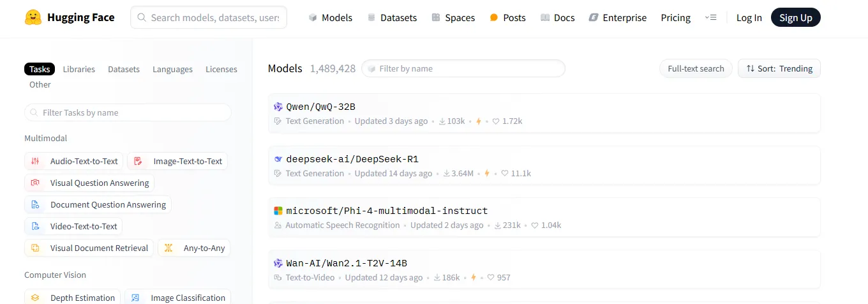The image size is (868, 304).
Task: Click the Qwen avatar icon beside QwQ-32B
Action: coord(278,107)
